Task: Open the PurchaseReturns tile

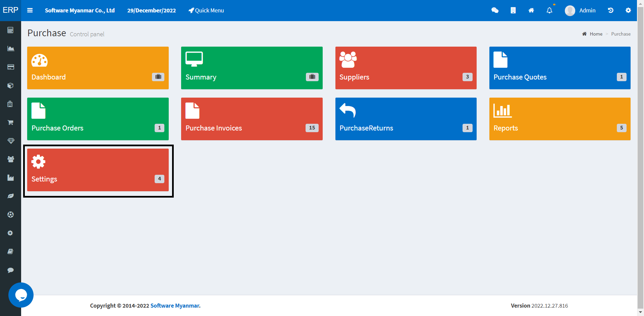Action: pos(406,119)
